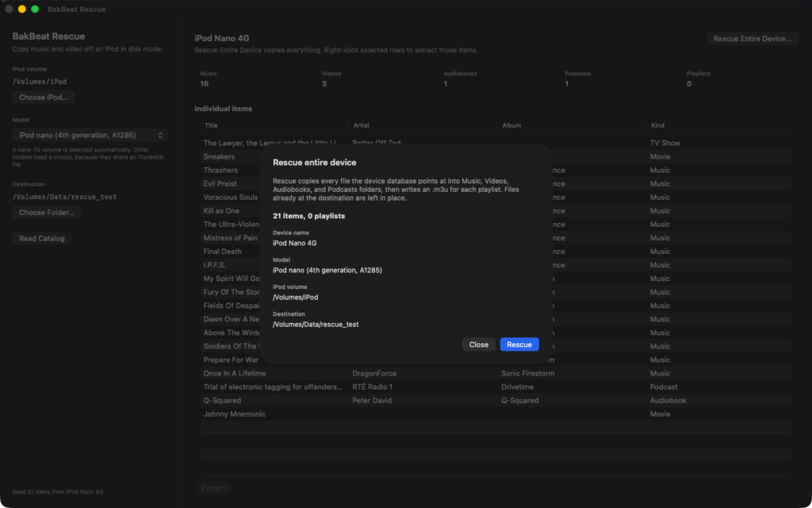Open the iPod model dropdown
This screenshot has height=508, width=812.
tap(90, 135)
